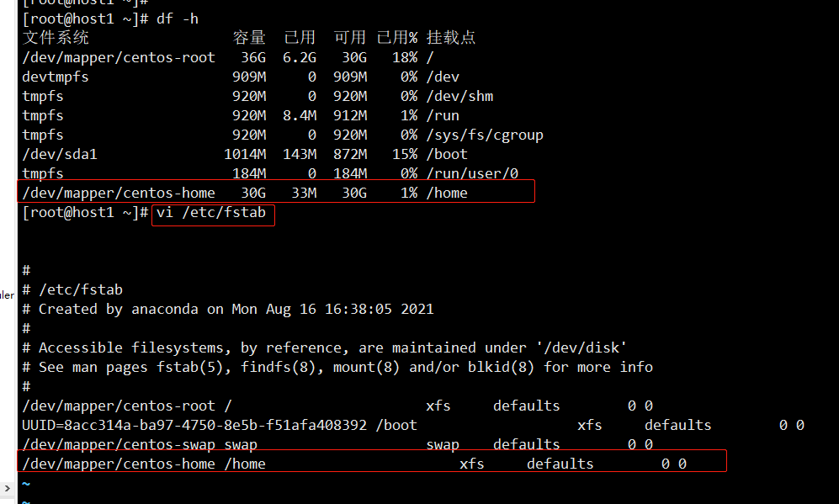
Task: Click "0 0" in the centos-root fstab line
Action: (x=640, y=406)
